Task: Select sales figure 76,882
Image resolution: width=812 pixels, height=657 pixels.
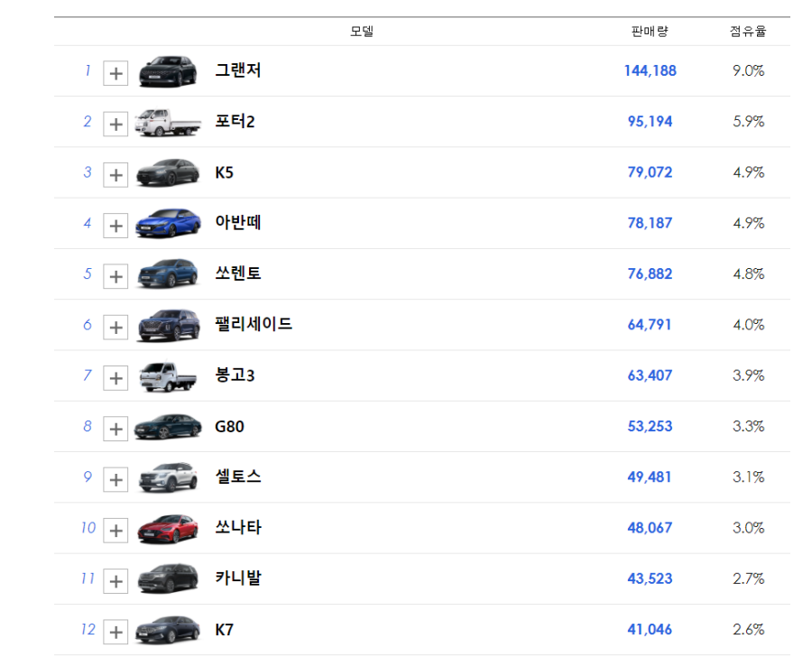Action: point(650,273)
